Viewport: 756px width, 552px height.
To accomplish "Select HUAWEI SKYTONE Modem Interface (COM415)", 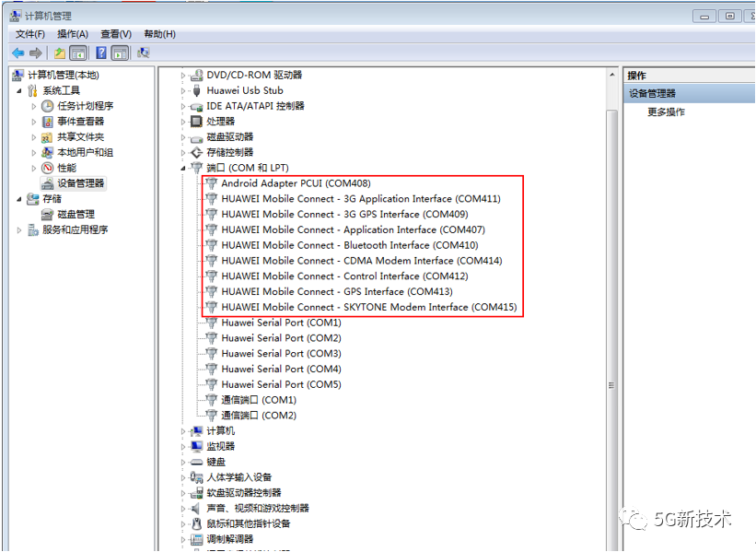I will (369, 307).
